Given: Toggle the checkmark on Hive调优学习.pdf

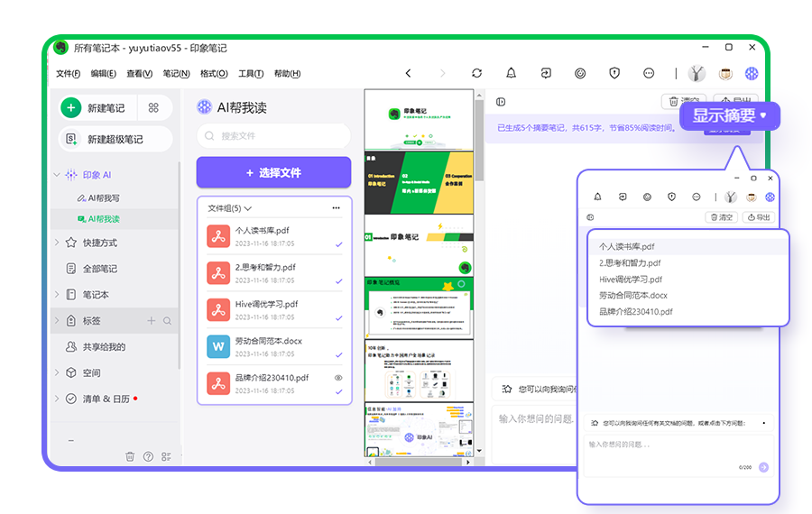Looking at the screenshot, I should 338,317.
